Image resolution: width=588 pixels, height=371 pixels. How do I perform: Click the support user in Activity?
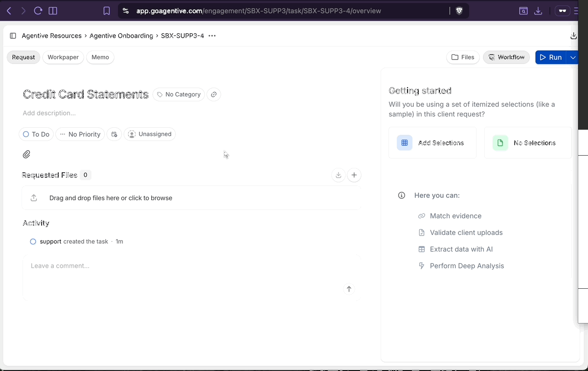pos(50,241)
